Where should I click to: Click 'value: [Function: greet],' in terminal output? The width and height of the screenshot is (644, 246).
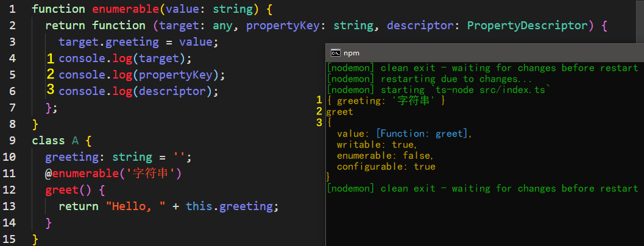click(405, 134)
